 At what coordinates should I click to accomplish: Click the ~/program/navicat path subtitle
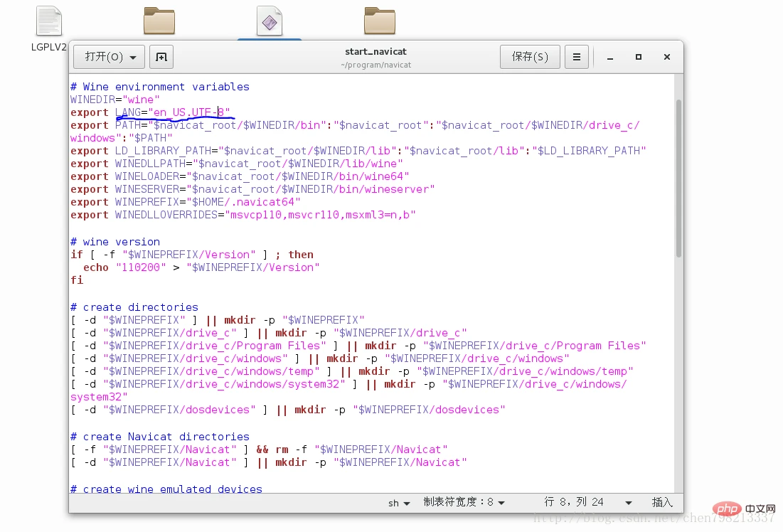tap(375, 65)
